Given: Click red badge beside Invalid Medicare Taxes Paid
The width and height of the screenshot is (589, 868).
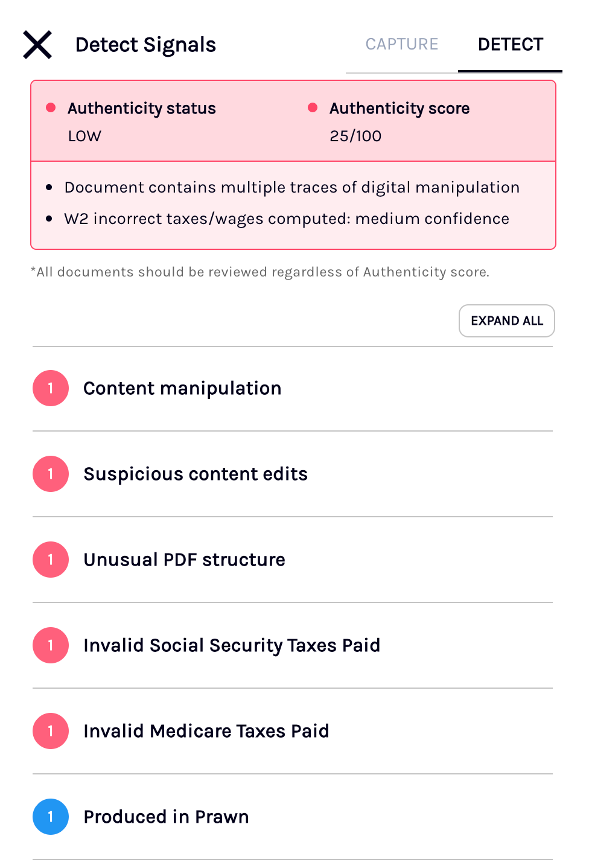Looking at the screenshot, I should 51,731.
